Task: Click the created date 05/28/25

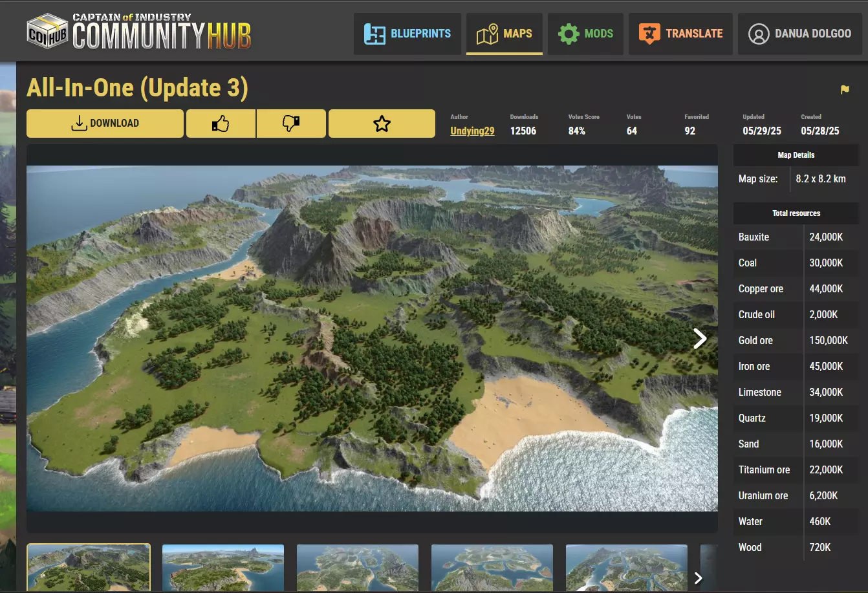Action: coord(820,131)
